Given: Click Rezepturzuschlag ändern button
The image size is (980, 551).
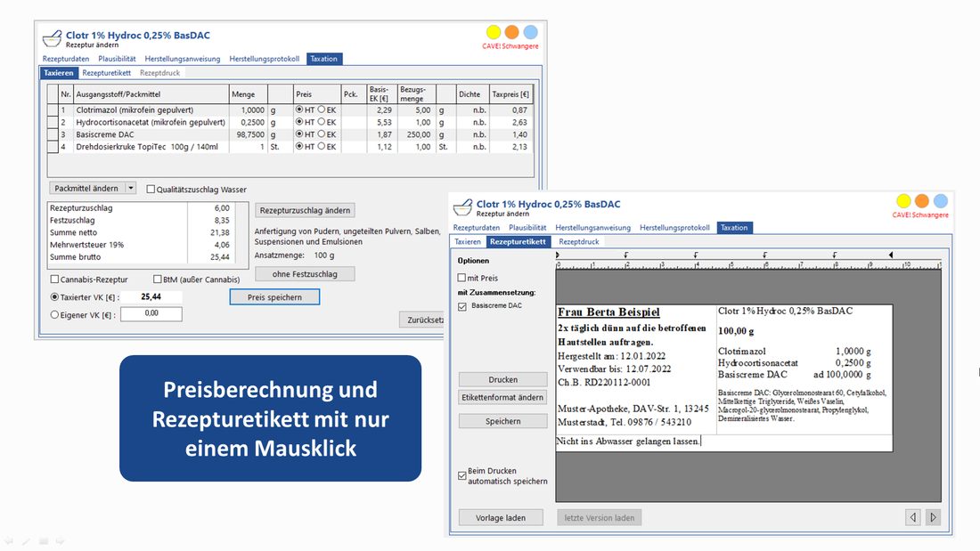Looking at the screenshot, I should (x=305, y=211).
